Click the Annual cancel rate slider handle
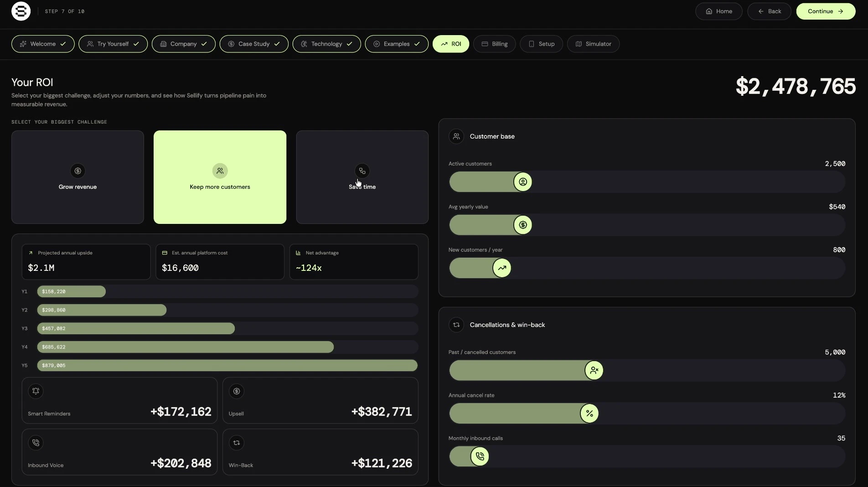Screen dimensions: 868x487 [589, 414]
